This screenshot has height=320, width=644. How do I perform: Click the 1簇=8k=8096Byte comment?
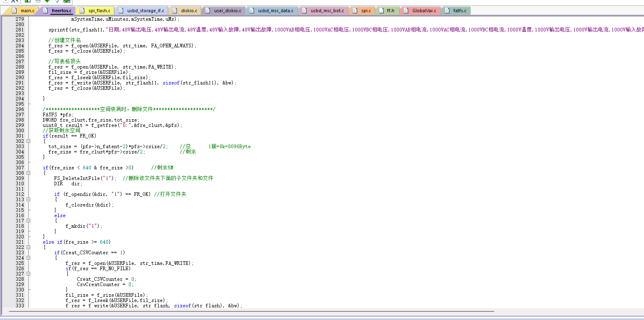[230, 147]
